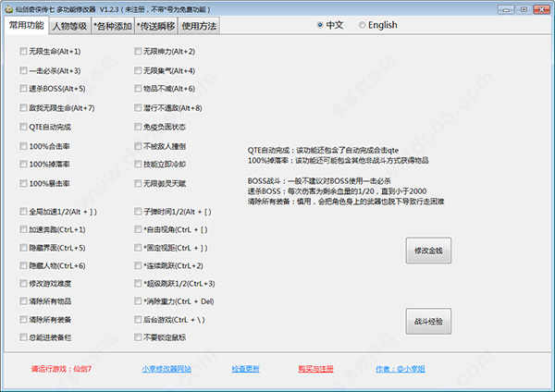The width and height of the screenshot is (555, 392).
Task: Check *连续跳跃 (Ctrl+2) option
Action: click(x=138, y=265)
